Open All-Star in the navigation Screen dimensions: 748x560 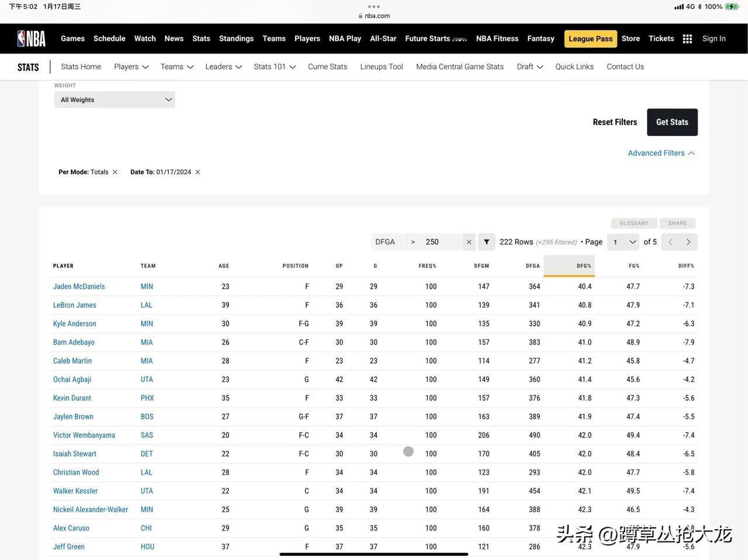[383, 39]
